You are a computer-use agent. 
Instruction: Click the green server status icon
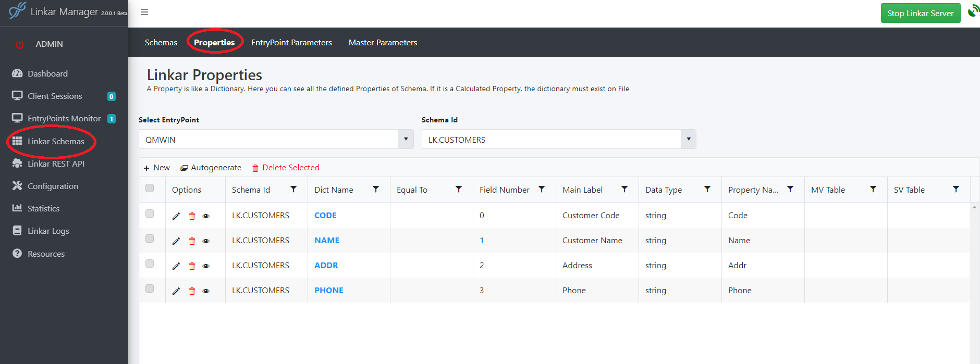(973, 11)
